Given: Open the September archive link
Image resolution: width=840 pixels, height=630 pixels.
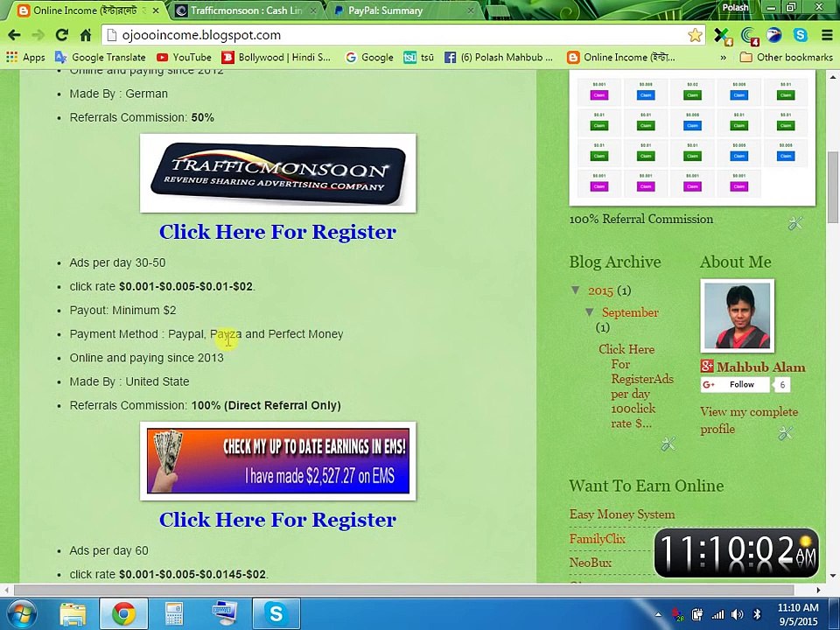Looking at the screenshot, I should point(630,312).
